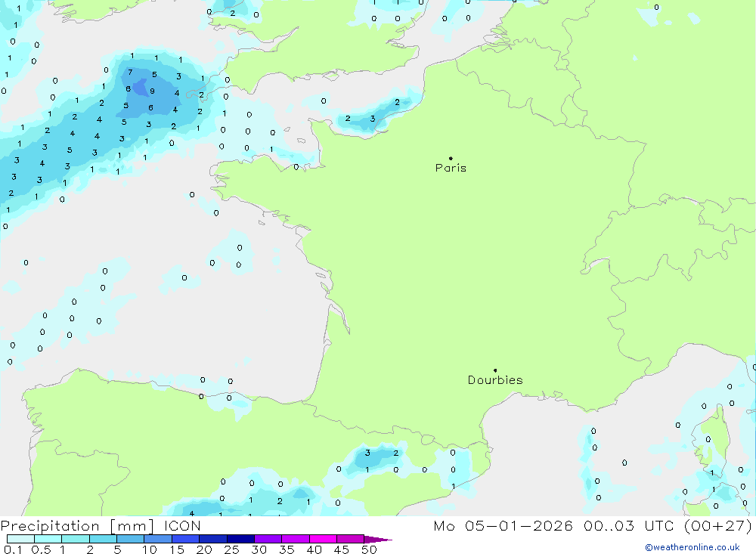Pick the 5–10 mm legend swatch
Image resolution: width=756 pixels, height=554 pixels.
[130, 539]
